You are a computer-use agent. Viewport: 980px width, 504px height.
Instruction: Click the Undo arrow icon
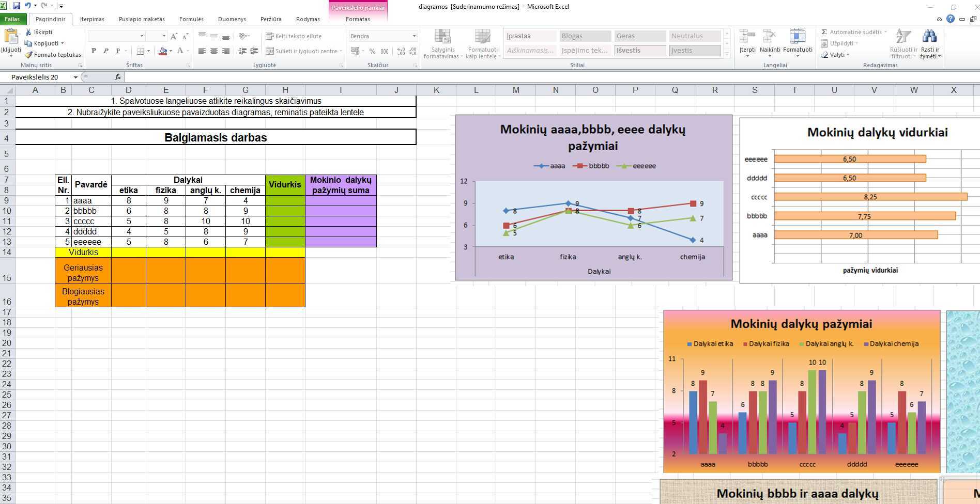pyautogui.click(x=27, y=6)
